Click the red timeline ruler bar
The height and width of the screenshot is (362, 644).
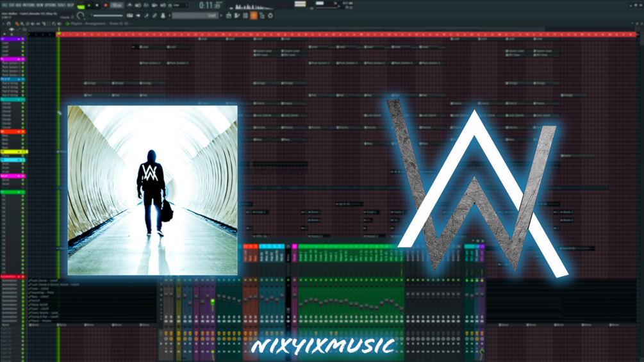click(x=347, y=35)
